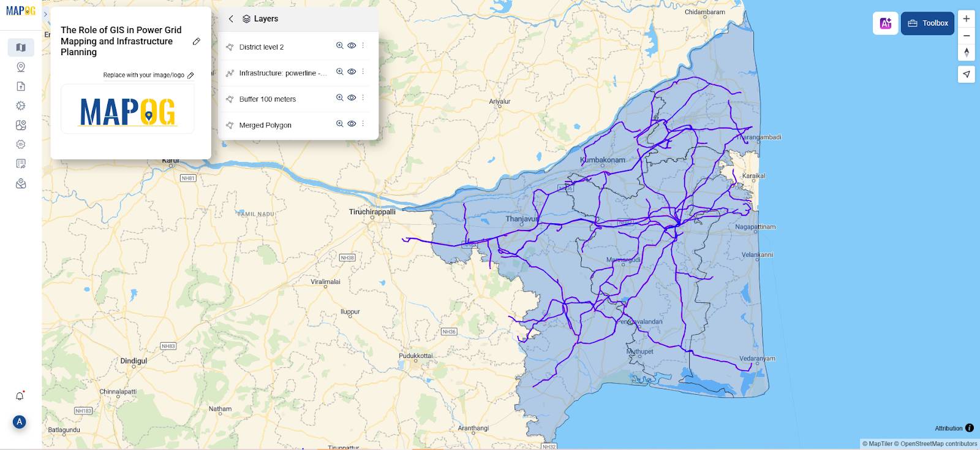This screenshot has width=980, height=450.
Task: Open the Toolbox
Action: (x=927, y=23)
